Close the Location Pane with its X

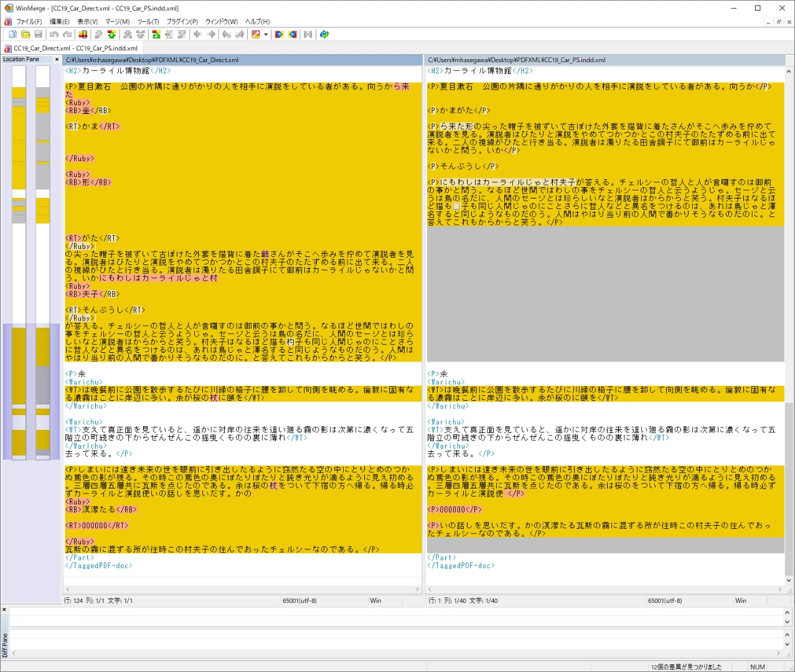[x=57, y=60]
